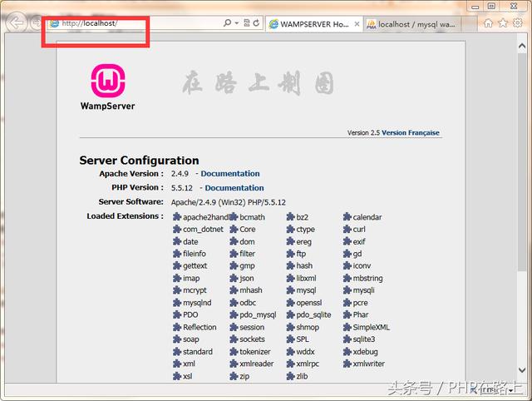Click the puzzle icon beside gd
This screenshot has height=401, width=532.
pyautogui.click(x=347, y=254)
